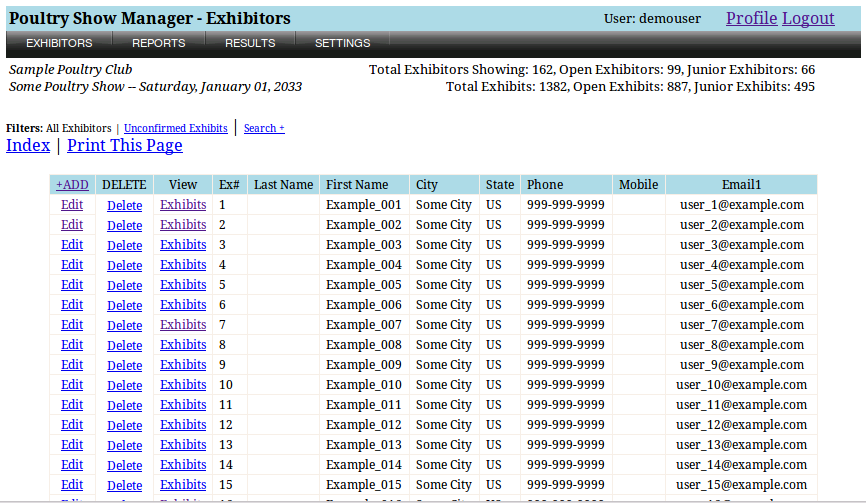866x503 pixels.
Task: Click the Logout link
Action: pos(808,18)
